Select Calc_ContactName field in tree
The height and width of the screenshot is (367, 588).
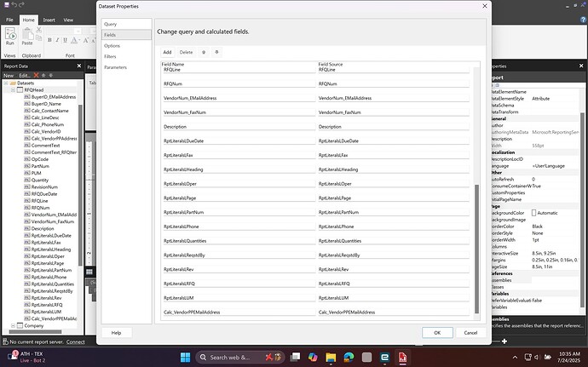point(50,111)
